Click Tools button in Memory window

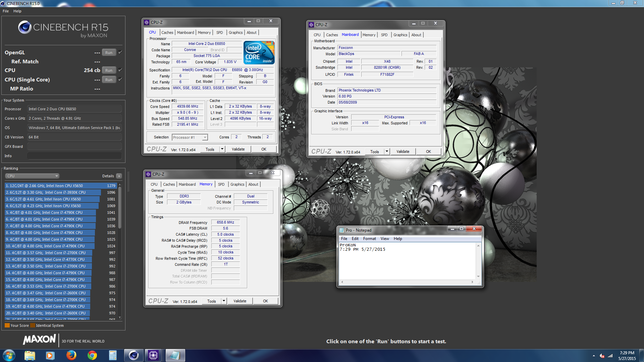(211, 301)
